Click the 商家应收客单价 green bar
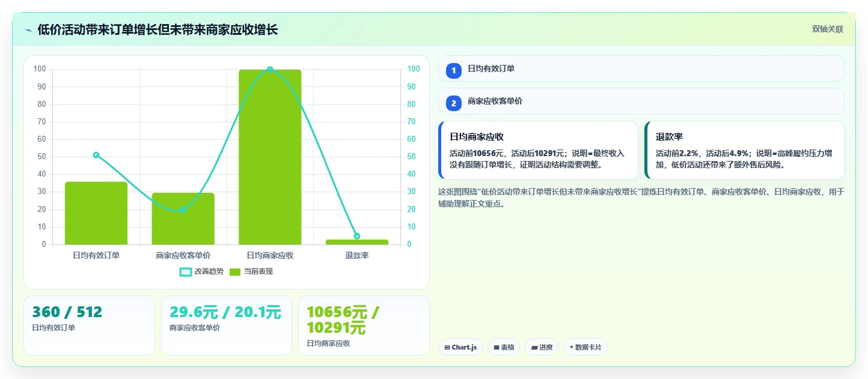This screenshot has height=379, width=868. click(183, 219)
